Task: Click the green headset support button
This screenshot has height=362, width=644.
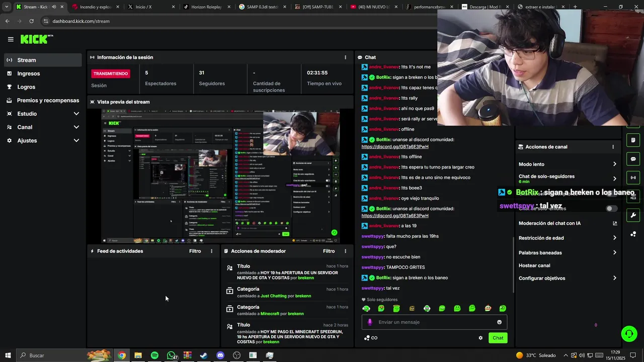Action: point(628,333)
